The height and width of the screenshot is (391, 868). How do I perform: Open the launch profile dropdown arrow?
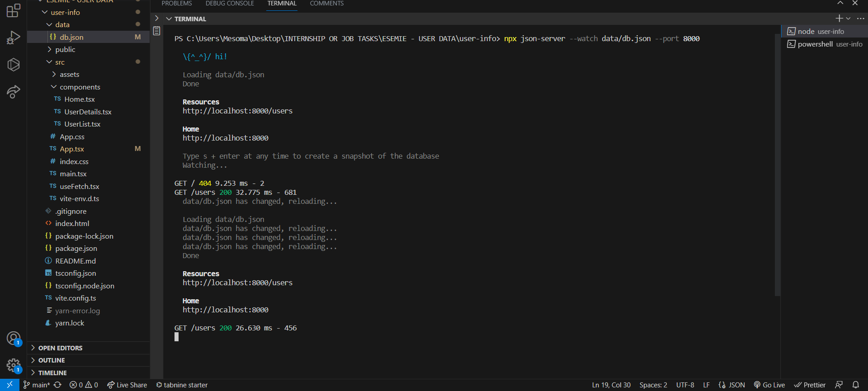click(848, 19)
